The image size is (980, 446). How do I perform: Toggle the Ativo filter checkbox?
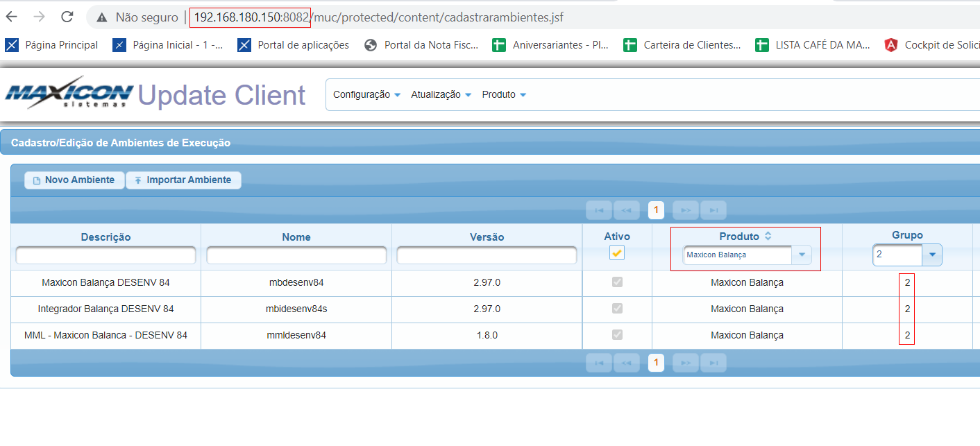617,253
